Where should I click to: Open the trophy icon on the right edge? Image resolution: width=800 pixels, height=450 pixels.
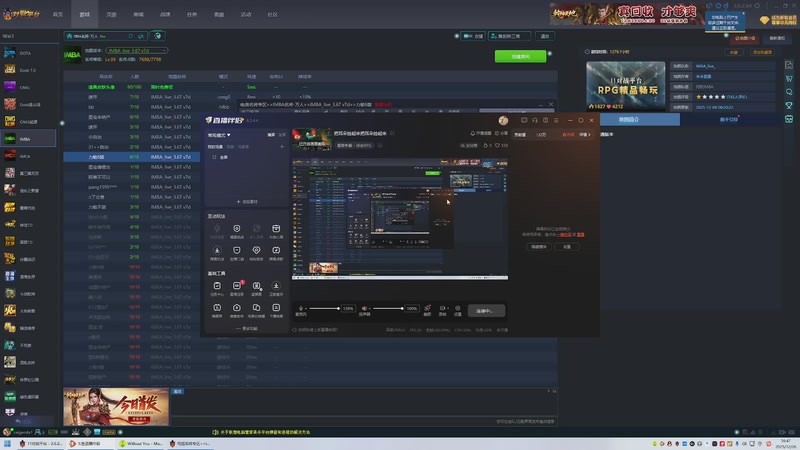(x=789, y=106)
